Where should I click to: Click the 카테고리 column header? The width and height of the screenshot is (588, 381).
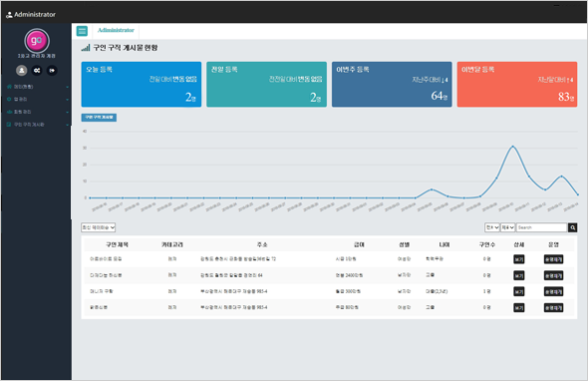click(171, 244)
